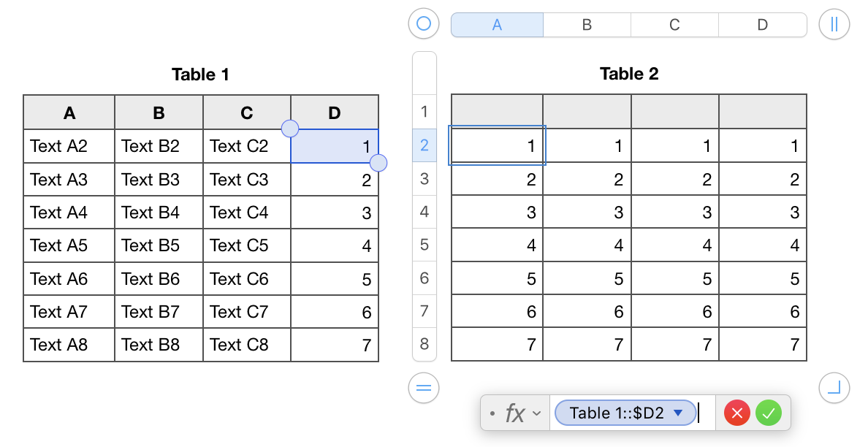868x447 pixels.
Task: Click the green checkmark to accept formula
Action: click(768, 413)
